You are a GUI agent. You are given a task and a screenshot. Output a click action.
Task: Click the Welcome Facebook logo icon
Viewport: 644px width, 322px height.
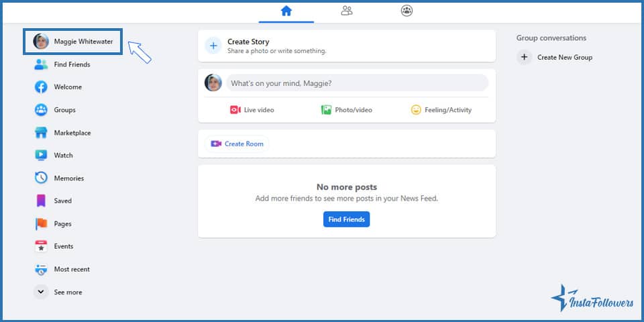pos(41,87)
